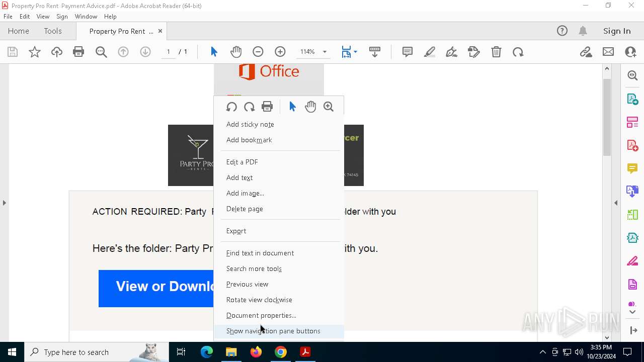Select the highlighter pen tool
The image size is (644, 362).
[430, 52]
